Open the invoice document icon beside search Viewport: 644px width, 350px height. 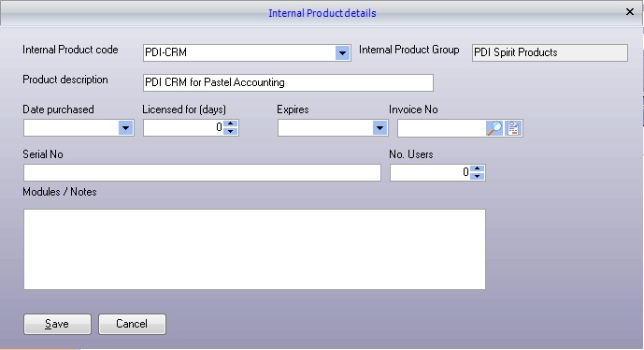pos(513,128)
